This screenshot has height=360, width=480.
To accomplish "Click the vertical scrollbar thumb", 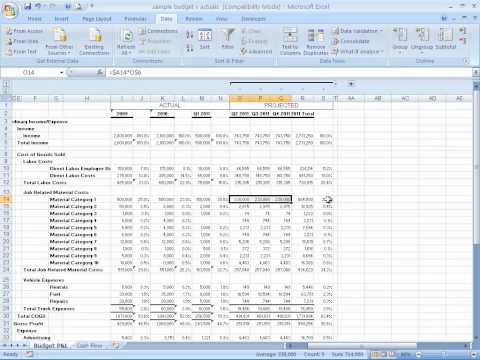I will pos(476,167).
